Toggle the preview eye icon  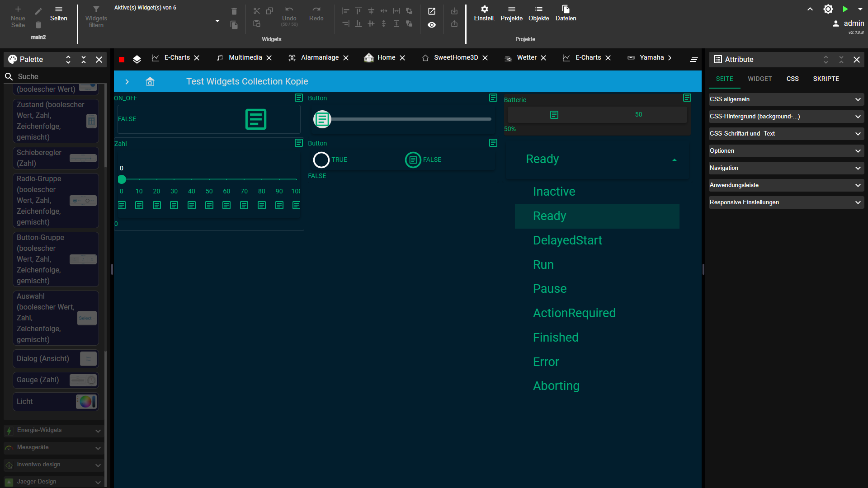(x=432, y=25)
